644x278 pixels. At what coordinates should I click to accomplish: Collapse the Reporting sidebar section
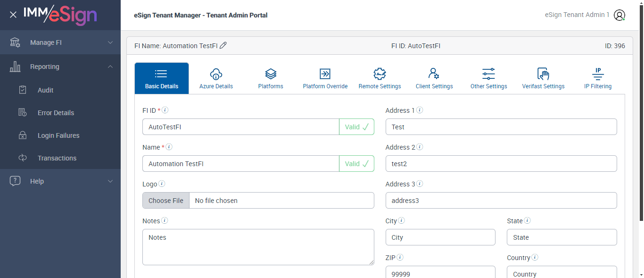coord(60,67)
